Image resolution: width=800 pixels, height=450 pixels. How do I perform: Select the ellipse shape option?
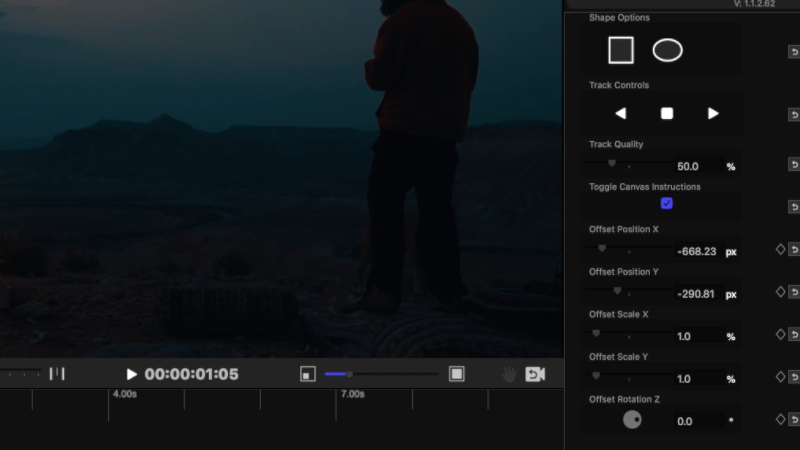(667, 50)
